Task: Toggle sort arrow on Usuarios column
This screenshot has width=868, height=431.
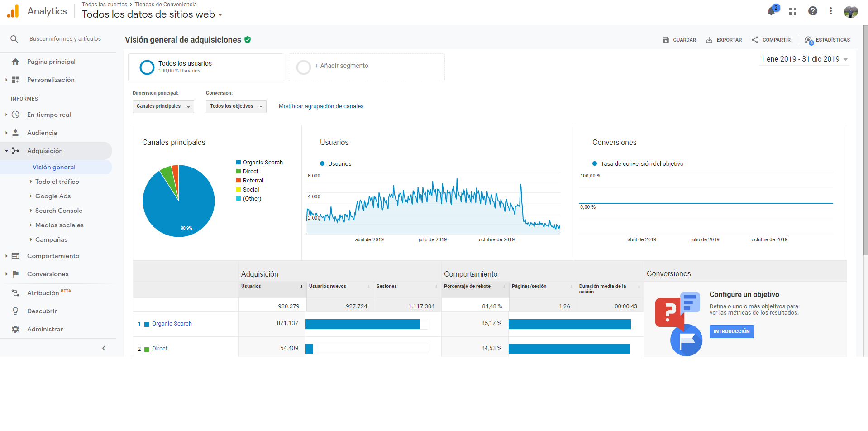Action: click(x=301, y=287)
